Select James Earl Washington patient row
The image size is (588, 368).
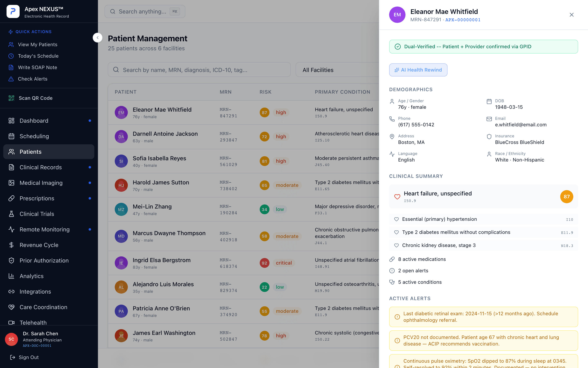243,336
